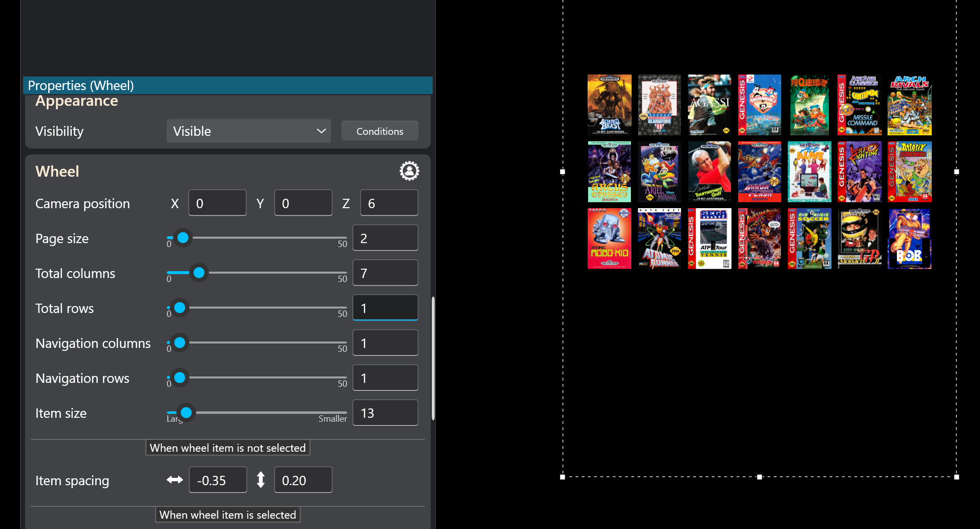Click the bottom-left selection corner handle

563,477
